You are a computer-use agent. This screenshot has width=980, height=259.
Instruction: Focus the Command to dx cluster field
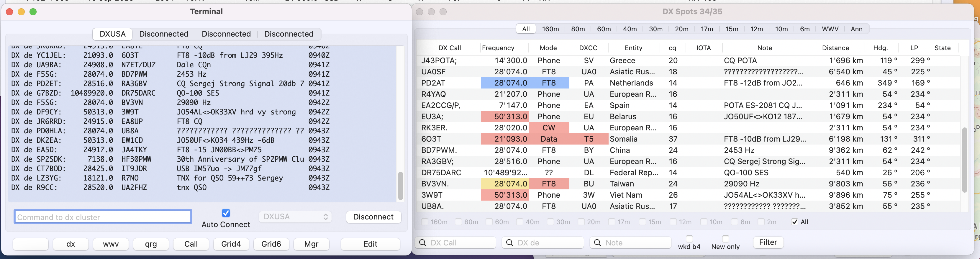tap(103, 217)
